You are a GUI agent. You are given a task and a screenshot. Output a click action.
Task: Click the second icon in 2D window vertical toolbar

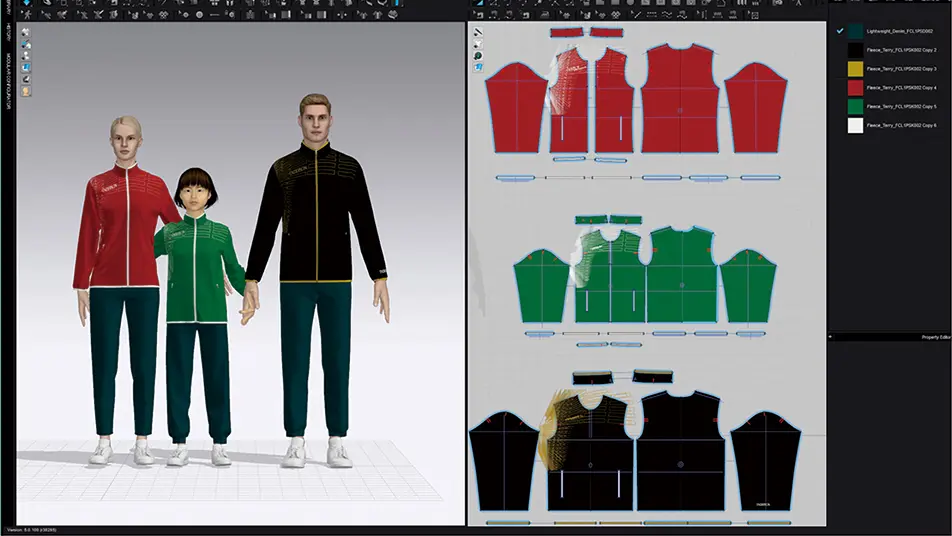478,43
